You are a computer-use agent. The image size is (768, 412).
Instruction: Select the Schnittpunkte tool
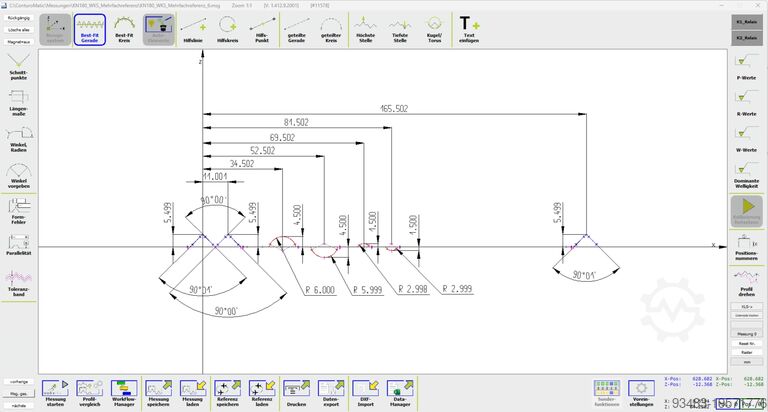coord(18,70)
